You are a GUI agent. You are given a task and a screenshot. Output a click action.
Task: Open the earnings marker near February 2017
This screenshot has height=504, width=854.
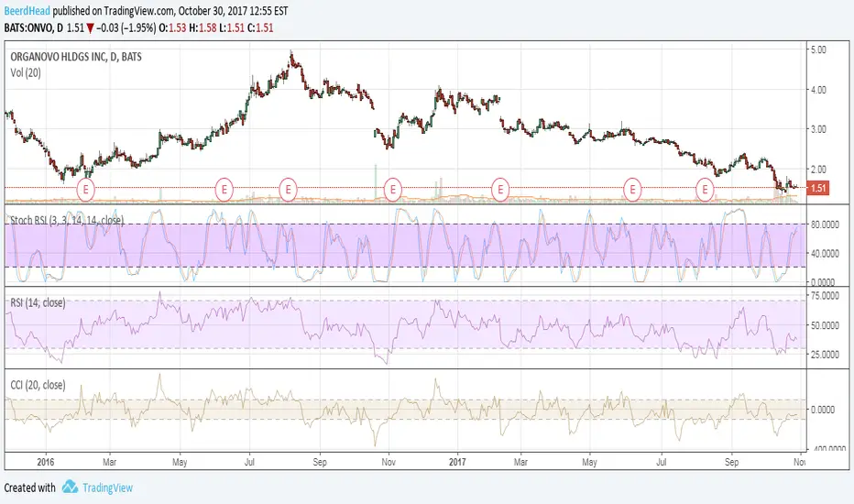point(500,190)
